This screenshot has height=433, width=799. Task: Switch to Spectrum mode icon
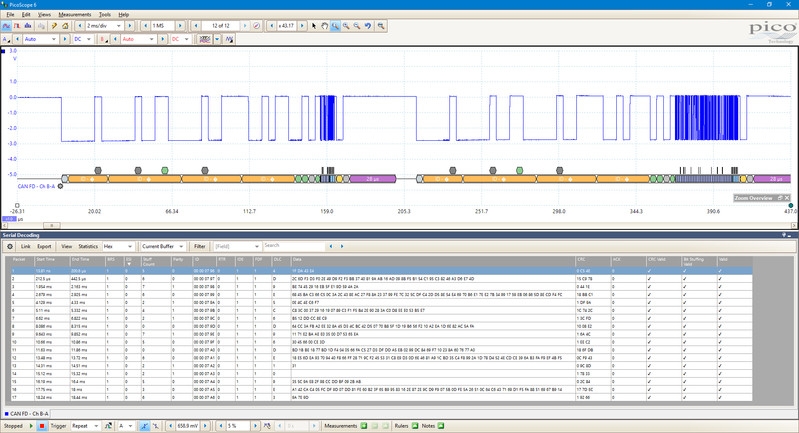tap(28, 25)
